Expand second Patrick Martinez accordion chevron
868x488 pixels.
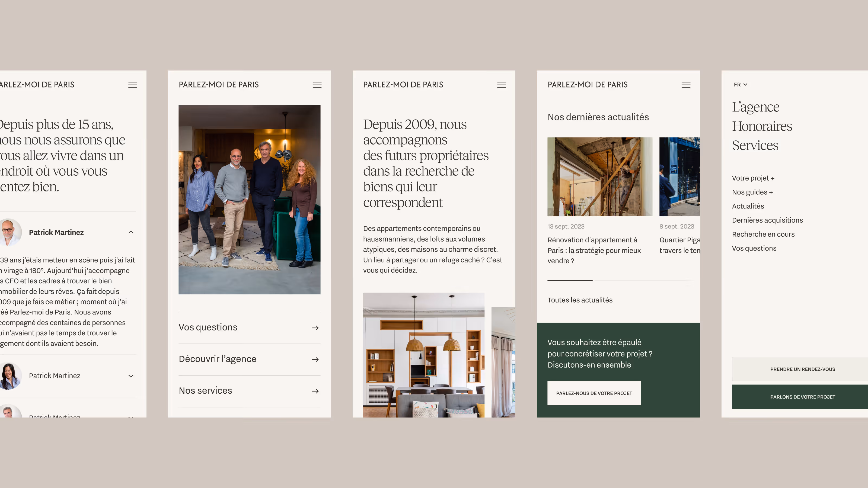coord(131,376)
